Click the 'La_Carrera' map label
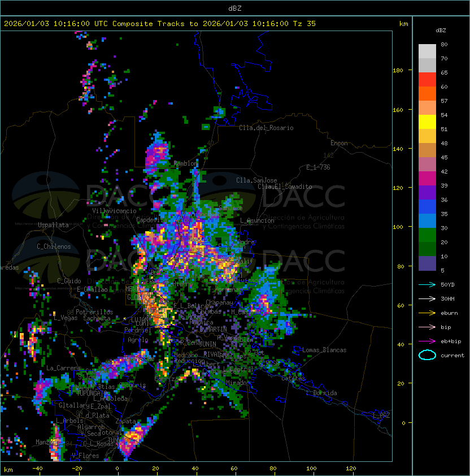The height and width of the screenshot is (476, 470). (x=63, y=368)
